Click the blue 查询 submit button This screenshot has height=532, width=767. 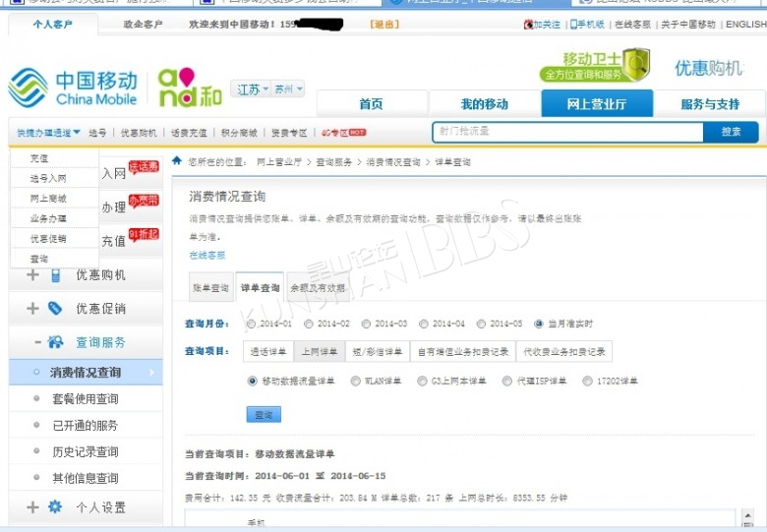[264, 415]
